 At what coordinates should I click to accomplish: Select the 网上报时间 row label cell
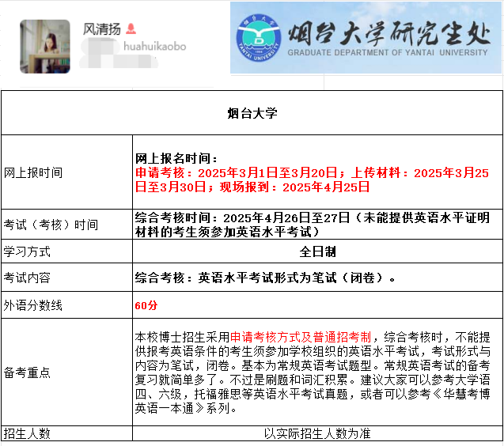(x=66, y=172)
